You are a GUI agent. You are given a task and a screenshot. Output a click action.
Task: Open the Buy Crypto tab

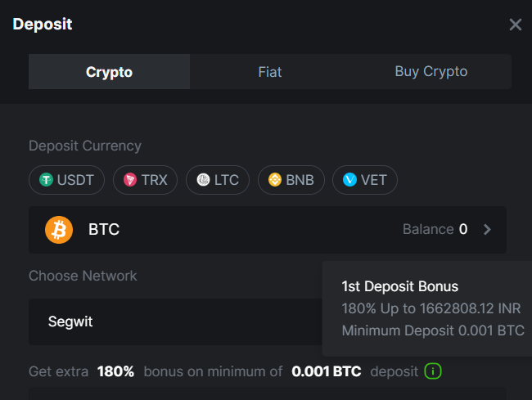point(431,71)
